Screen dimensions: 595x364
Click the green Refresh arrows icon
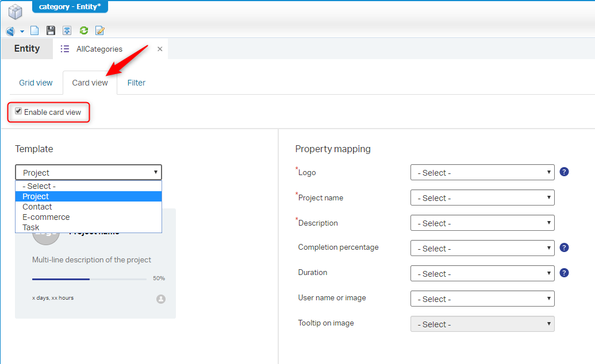tap(84, 31)
